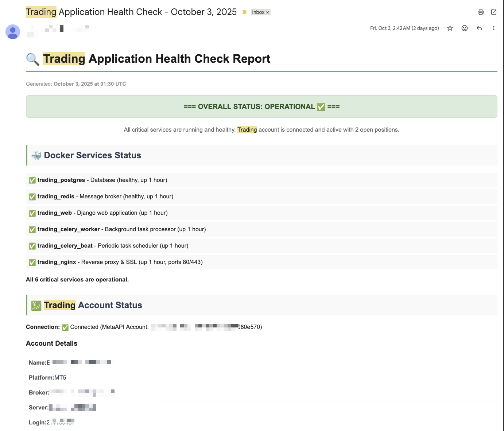Viewport: 504px width, 431px height.
Task: Click the 'Name:' account detail row
Action: (261, 362)
